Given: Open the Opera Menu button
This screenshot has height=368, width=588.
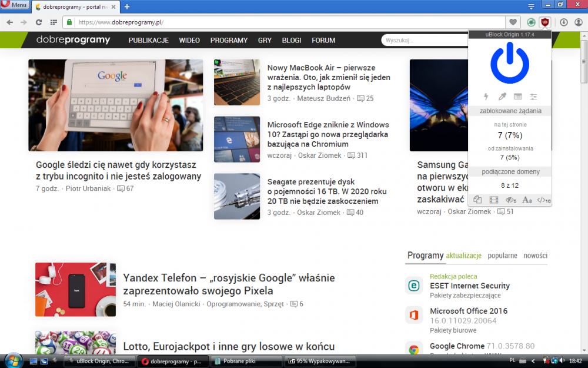Looking at the screenshot, I should point(15,5).
